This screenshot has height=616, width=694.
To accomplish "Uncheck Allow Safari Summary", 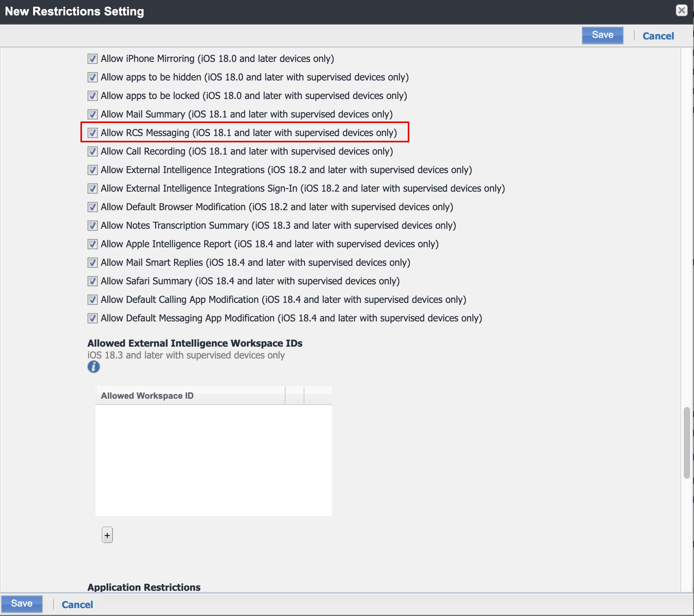I will point(92,281).
